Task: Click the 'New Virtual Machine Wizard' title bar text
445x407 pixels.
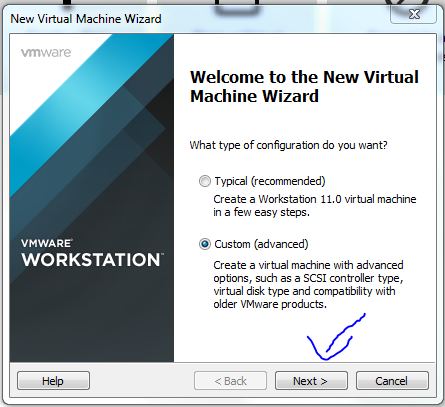Action: point(86,19)
